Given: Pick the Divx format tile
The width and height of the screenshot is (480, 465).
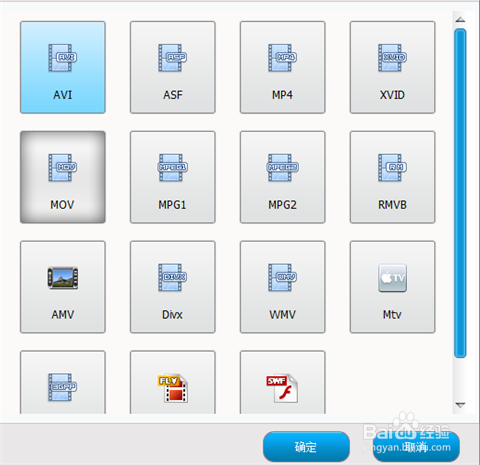Looking at the screenshot, I should click(x=173, y=287).
